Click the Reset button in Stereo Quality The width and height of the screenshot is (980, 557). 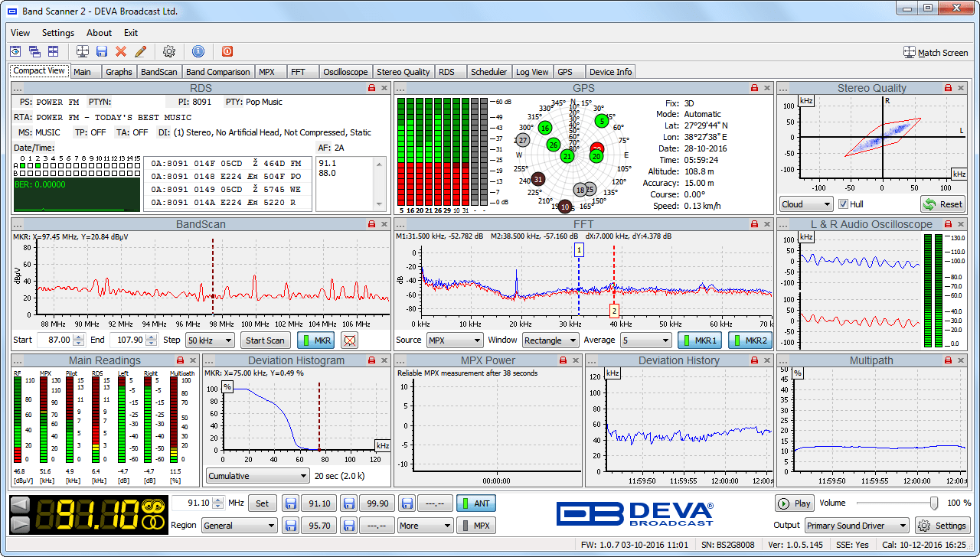tap(943, 204)
